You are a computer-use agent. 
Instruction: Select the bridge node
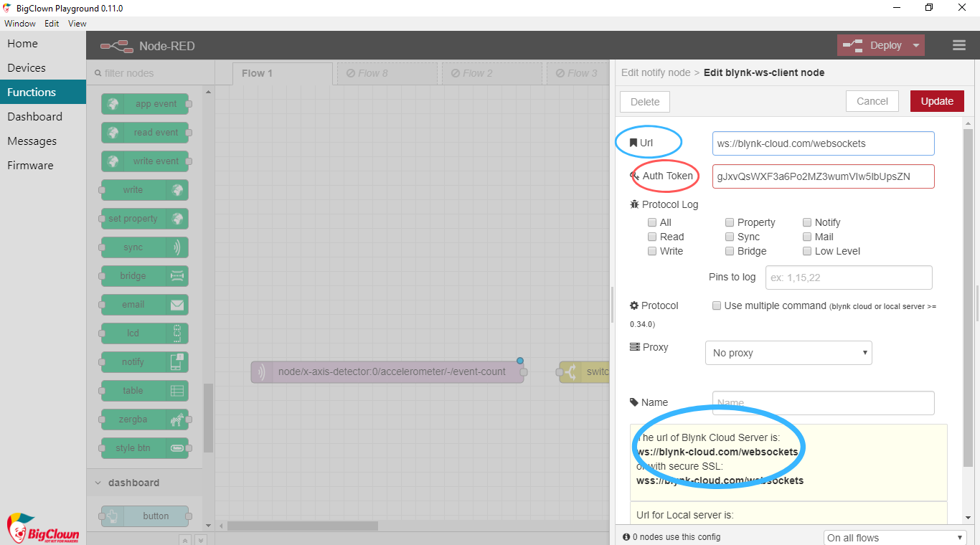[145, 276]
